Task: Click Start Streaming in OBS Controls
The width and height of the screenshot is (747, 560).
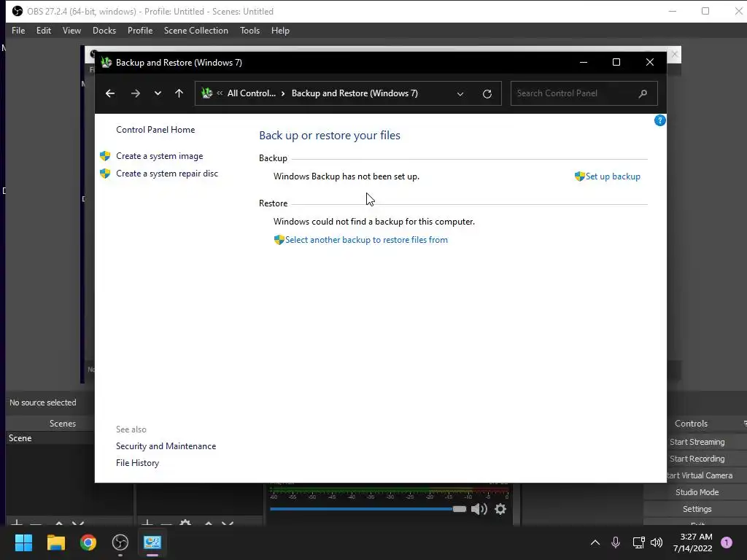Action: [x=697, y=442]
